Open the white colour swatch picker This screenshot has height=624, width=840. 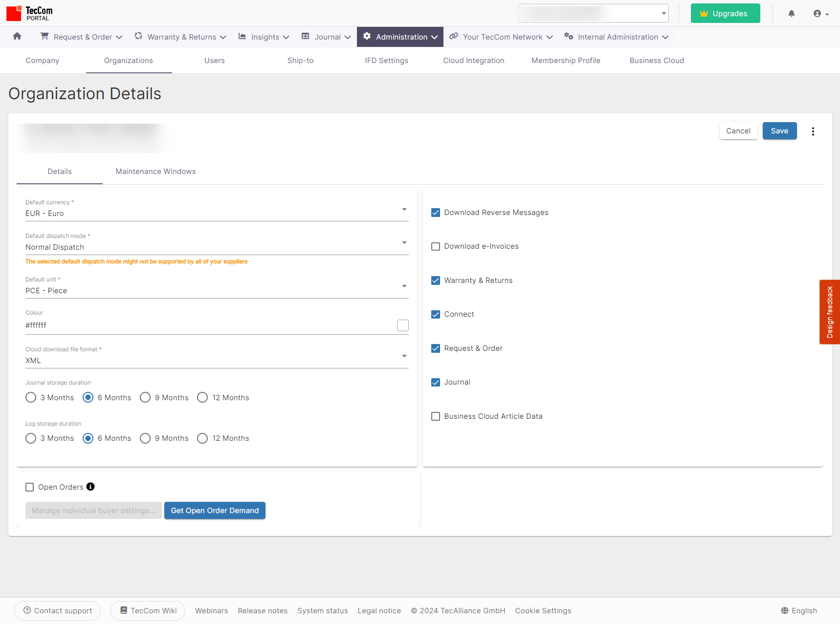tap(403, 325)
